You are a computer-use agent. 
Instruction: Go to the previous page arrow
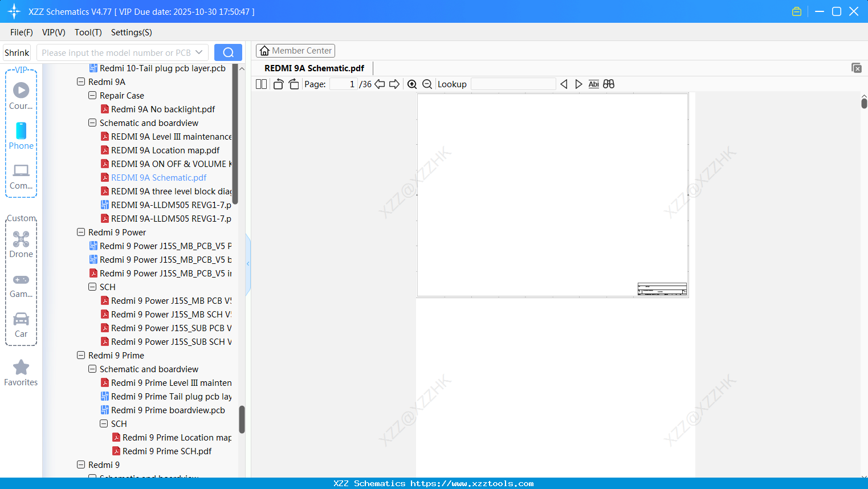[x=380, y=84]
